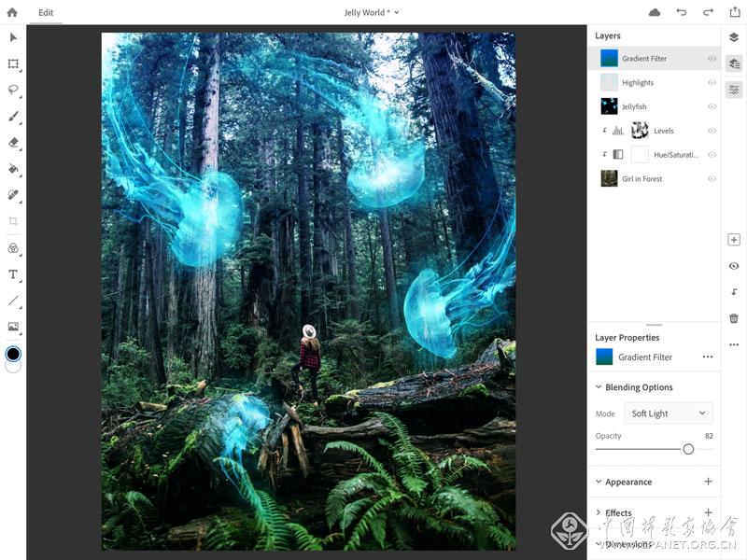Hide the Highlights layer

click(x=712, y=82)
